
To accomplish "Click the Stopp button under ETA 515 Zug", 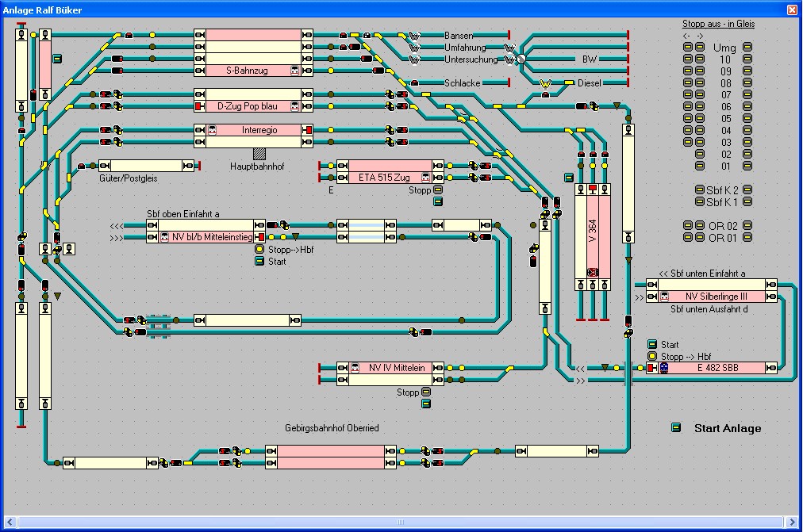I will coord(437,190).
